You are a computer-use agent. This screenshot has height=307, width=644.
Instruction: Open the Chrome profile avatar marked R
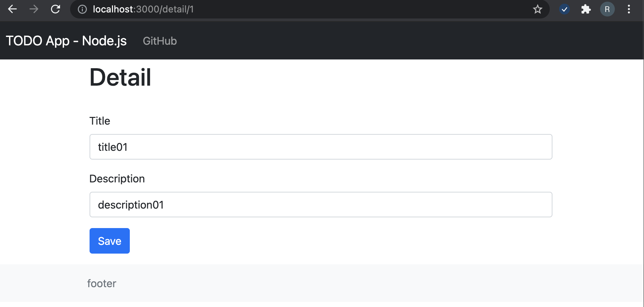coord(607,9)
